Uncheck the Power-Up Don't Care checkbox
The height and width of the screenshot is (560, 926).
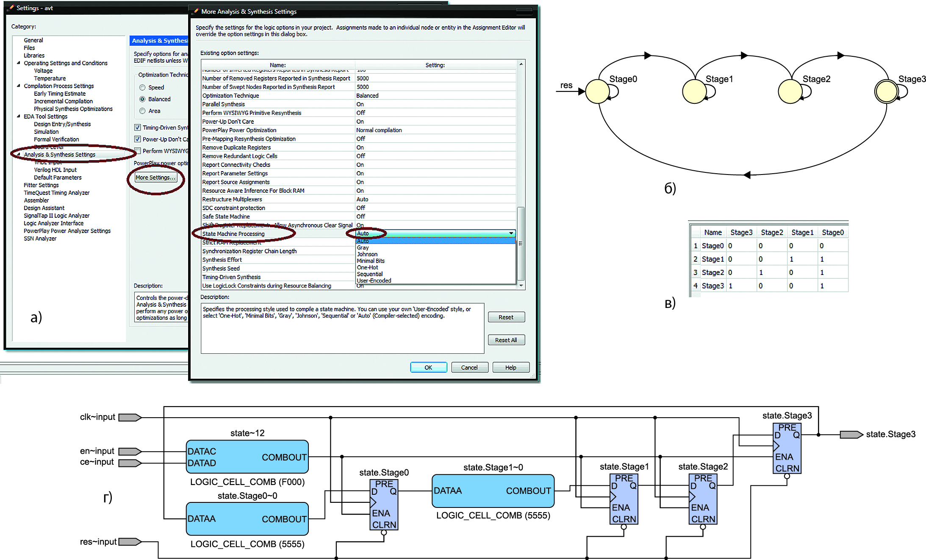pyautogui.click(x=137, y=139)
